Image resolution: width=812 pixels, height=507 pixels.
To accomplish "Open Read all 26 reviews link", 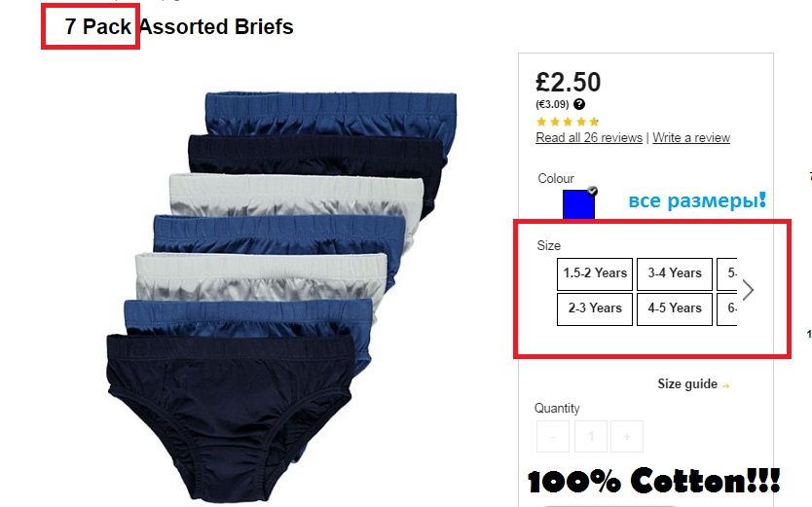I will 589,137.
